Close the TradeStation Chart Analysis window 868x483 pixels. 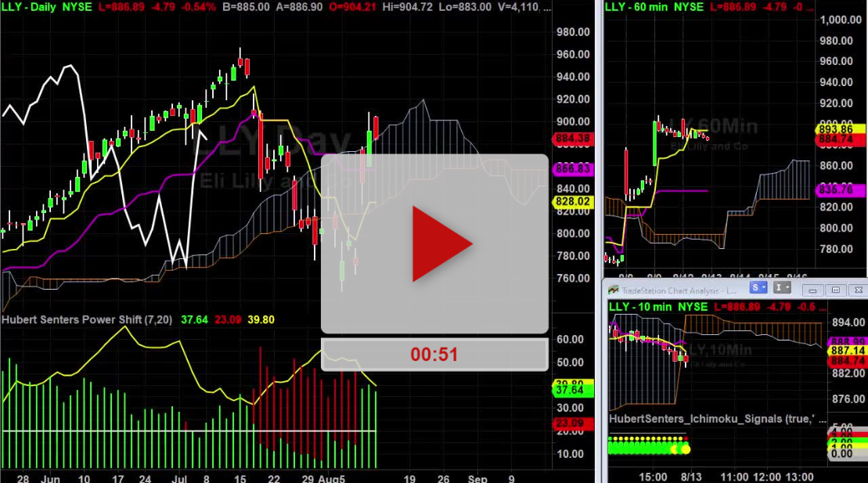[x=859, y=290]
